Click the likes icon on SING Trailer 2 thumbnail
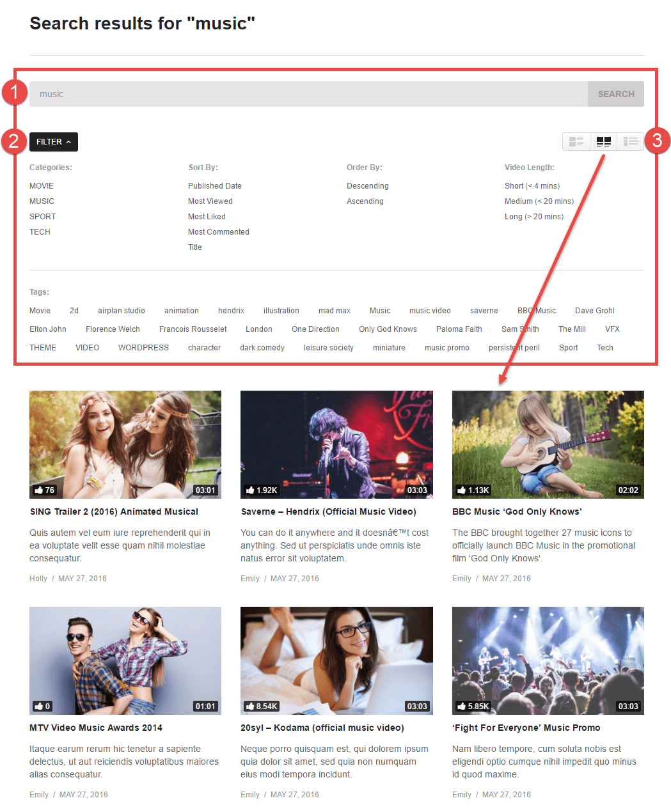Image resolution: width=671 pixels, height=812 pixels. (40, 490)
